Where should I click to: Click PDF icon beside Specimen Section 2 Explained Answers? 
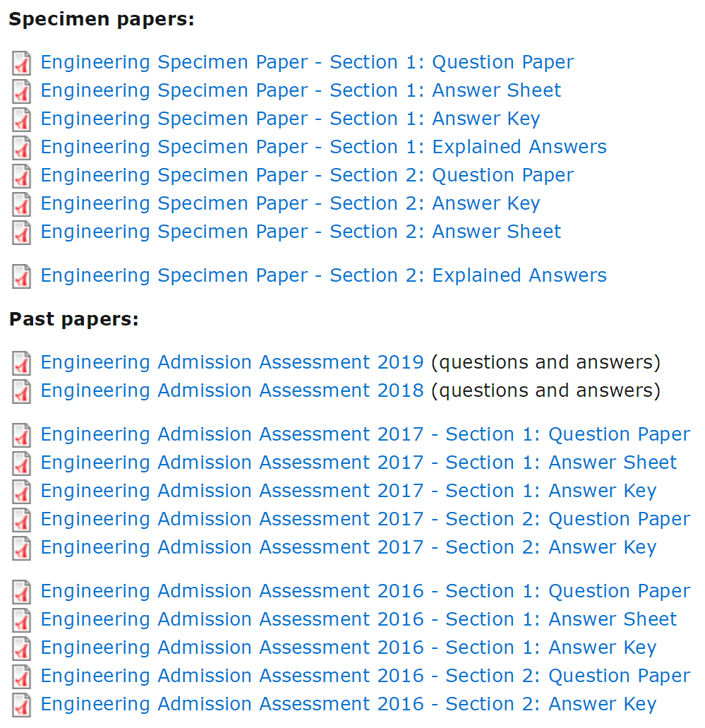(x=22, y=277)
